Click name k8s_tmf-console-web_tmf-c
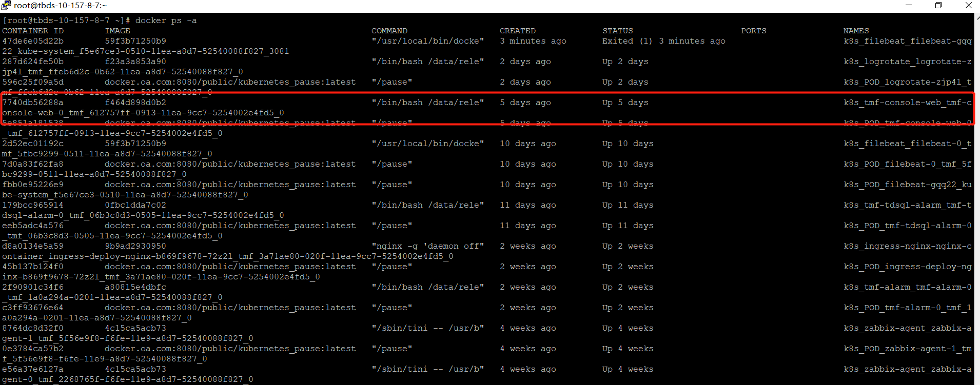This screenshot has width=980, height=385. click(x=908, y=103)
